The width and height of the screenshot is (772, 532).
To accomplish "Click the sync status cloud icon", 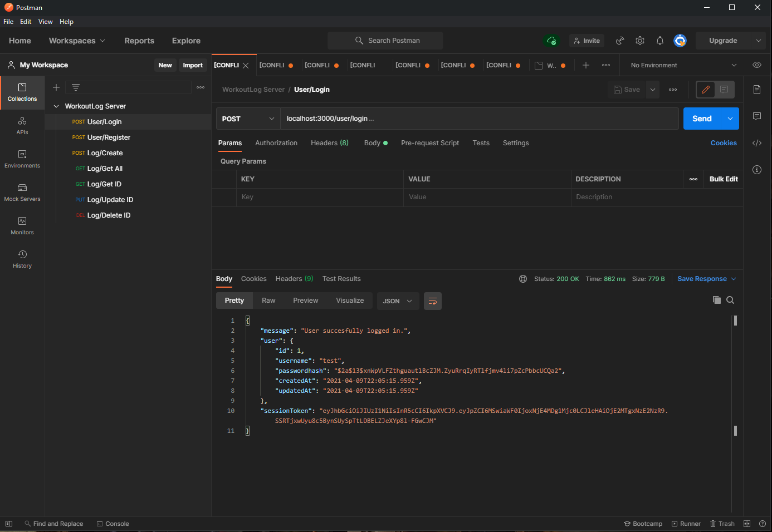I will click(x=551, y=41).
